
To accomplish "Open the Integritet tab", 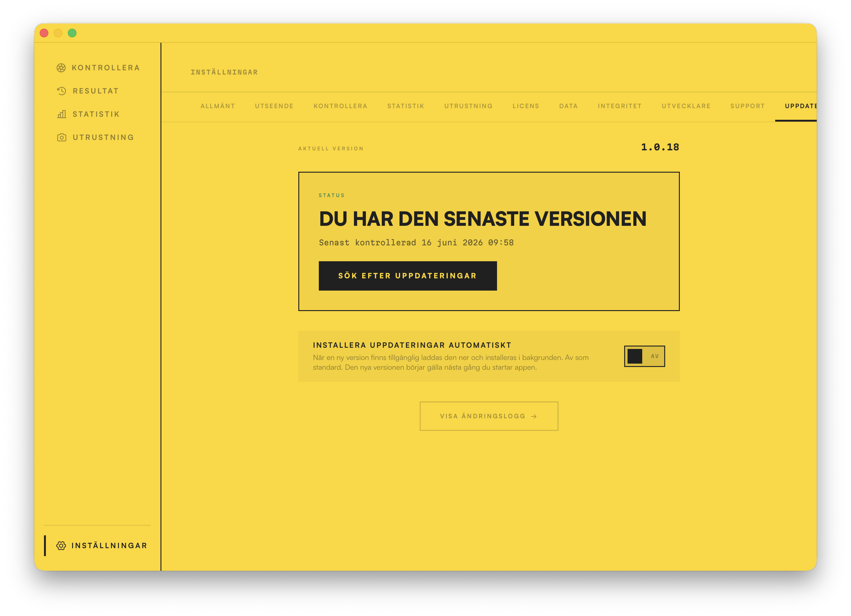I will pyautogui.click(x=620, y=106).
